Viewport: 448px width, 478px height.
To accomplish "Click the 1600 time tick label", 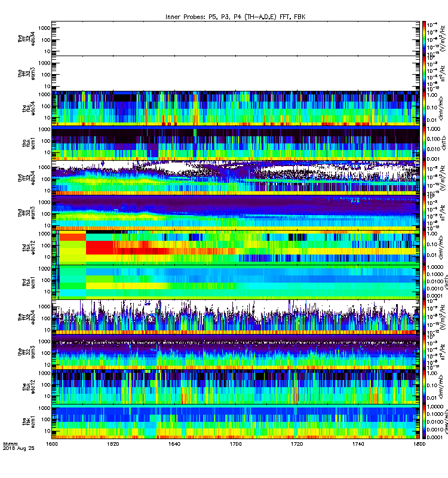I will (52, 444).
